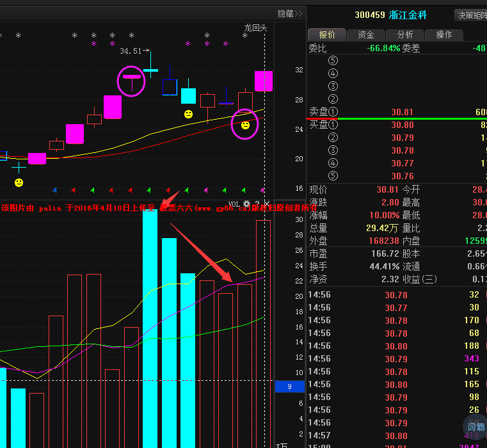The width and height of the screenshot is (487, 448).
Task: Select the 分析 tab
Action: coord(404,35)
